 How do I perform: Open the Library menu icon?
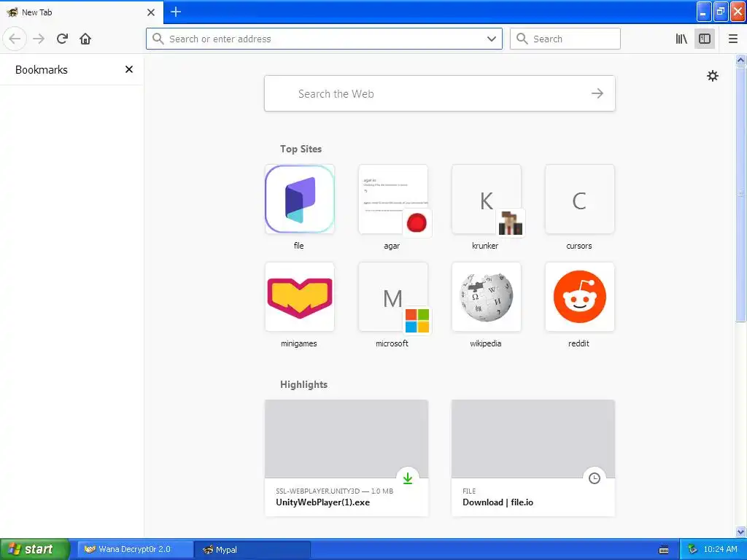click(681, 39)
